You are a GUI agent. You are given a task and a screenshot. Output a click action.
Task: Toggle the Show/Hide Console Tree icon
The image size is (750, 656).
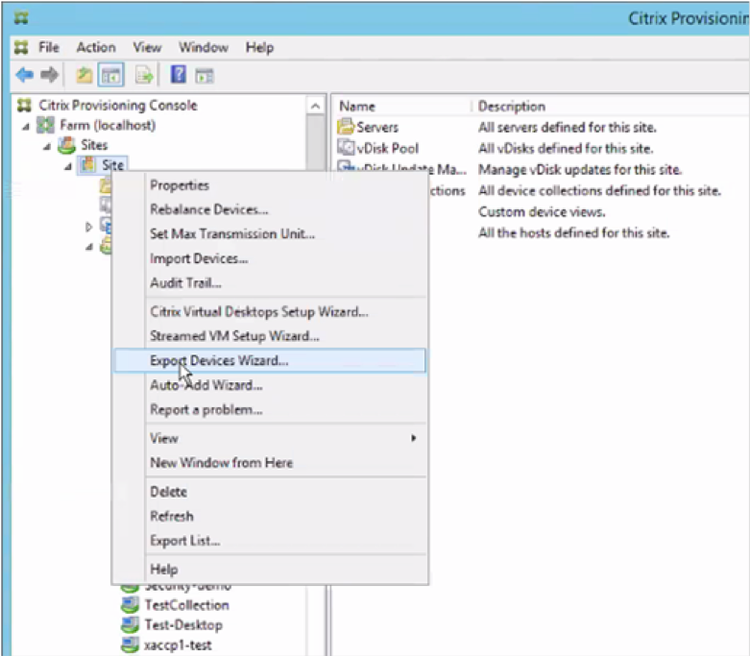[x=111, y=75]
